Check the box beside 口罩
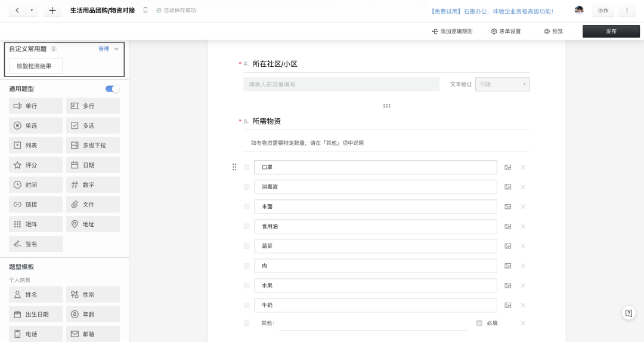This screenshot has height=342, width=644. click(x=246, y=167)
